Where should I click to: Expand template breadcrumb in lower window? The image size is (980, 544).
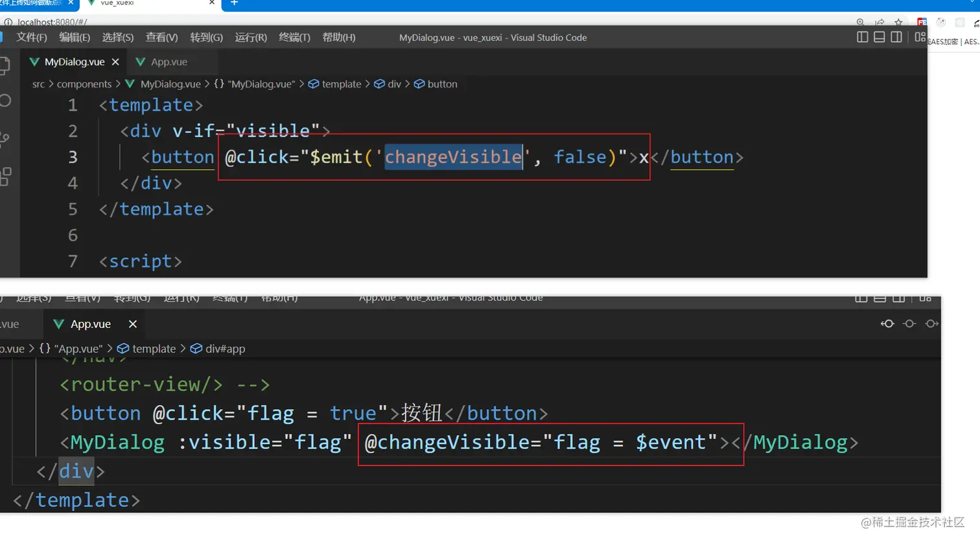pos(146,348)
